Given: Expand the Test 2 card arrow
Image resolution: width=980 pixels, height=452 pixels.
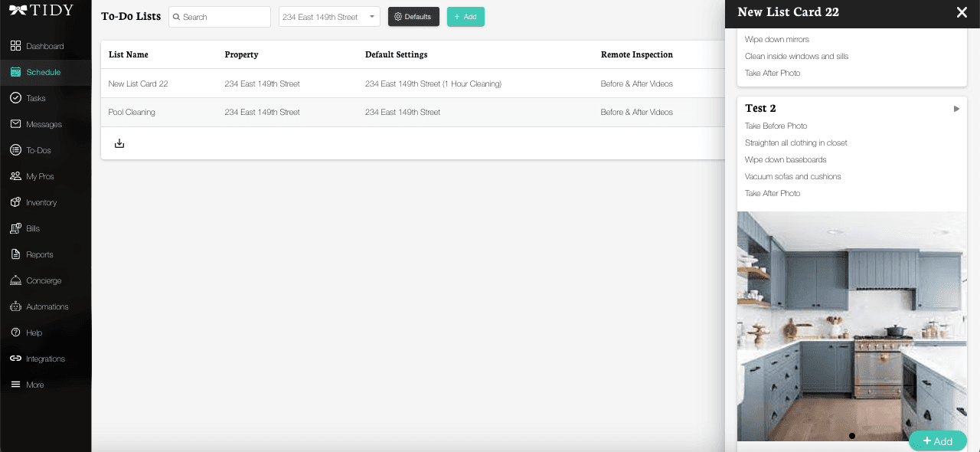Looking at the screenshot, I should [x=956, y=109].
